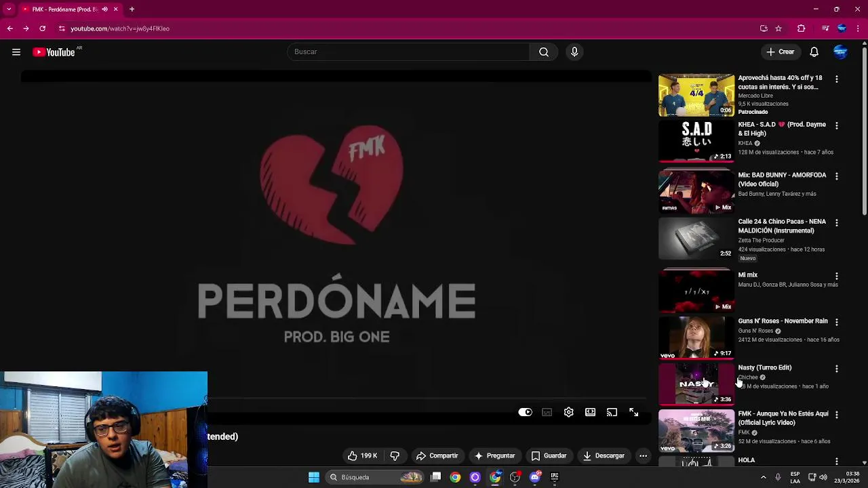Dislike the Perdóname video

coord(395,455)
